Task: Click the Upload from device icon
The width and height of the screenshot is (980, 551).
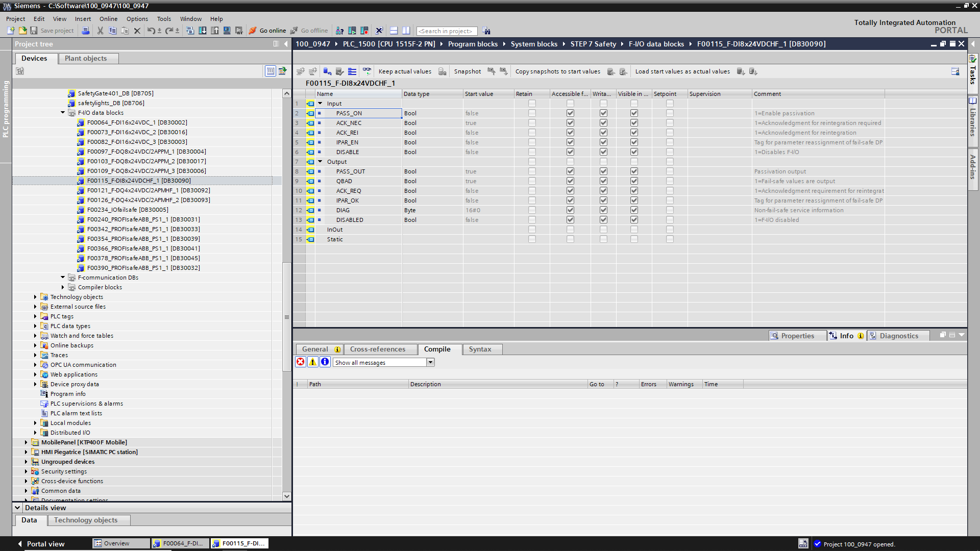Action: pyautogui.click(x=215, y=31)
